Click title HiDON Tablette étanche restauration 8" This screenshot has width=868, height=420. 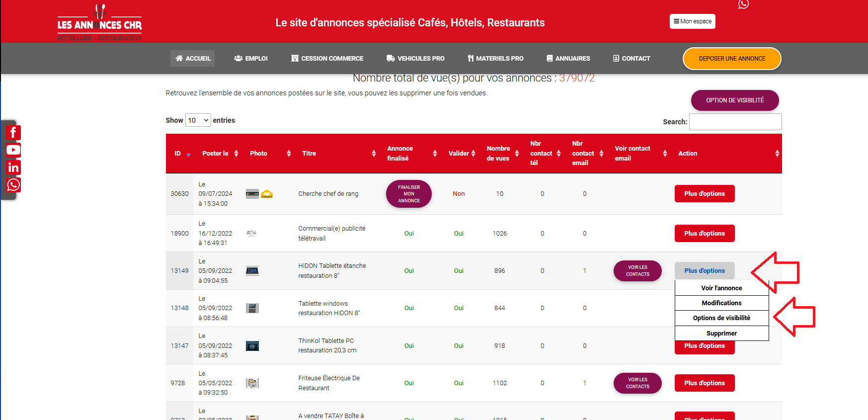(332, 271)
